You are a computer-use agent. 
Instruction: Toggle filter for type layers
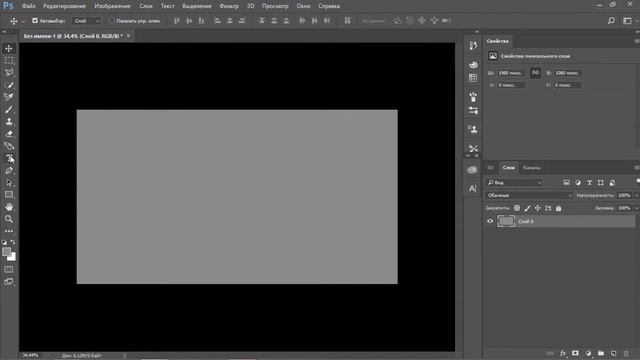coord(589,182)
